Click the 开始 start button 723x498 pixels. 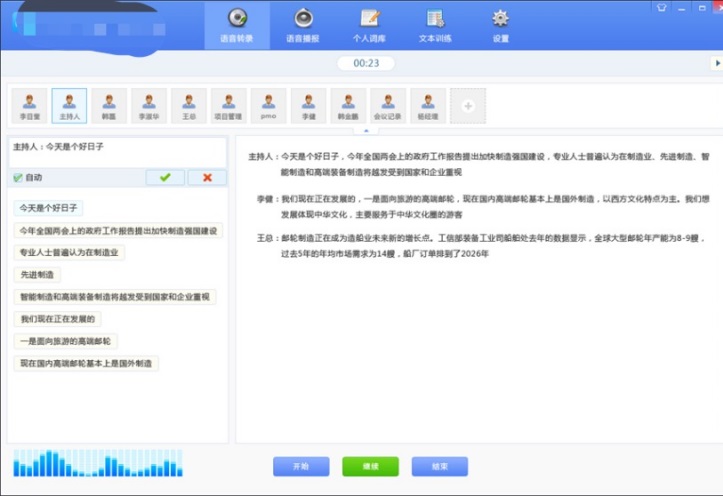tap(301, 466)
